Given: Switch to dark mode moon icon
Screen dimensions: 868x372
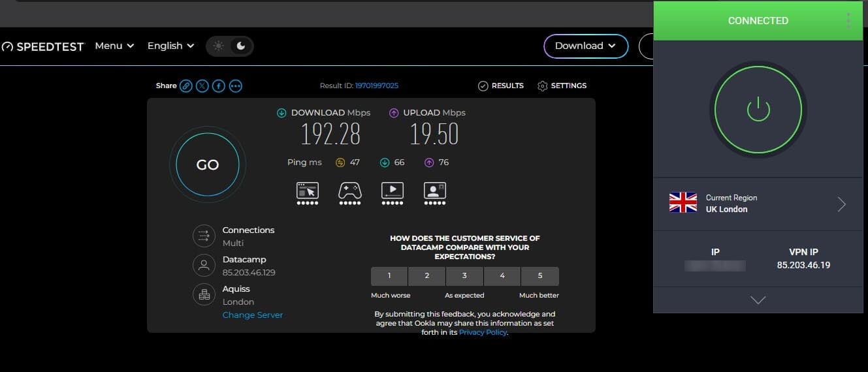Looking at the screenshot, I should click(241, 46).
